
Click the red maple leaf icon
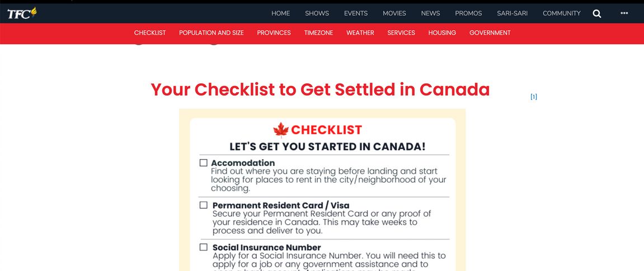click(x=281, y=130)
